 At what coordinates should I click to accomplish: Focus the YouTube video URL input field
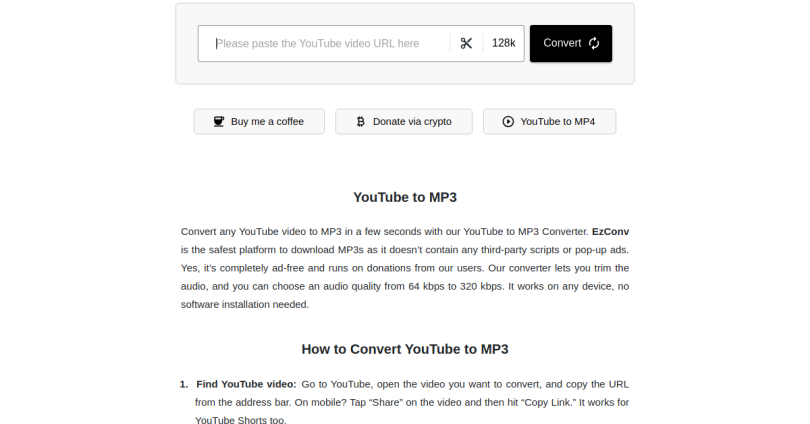330,43
